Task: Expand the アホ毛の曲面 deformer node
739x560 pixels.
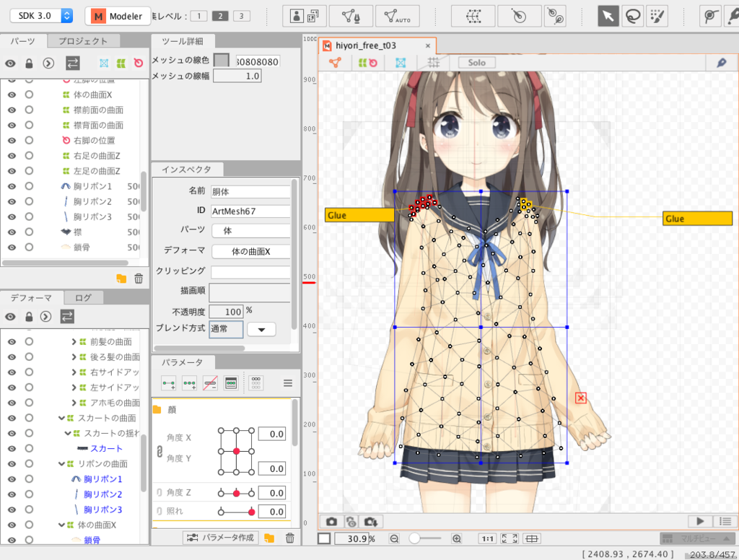Action: click(x=74, y=403)
